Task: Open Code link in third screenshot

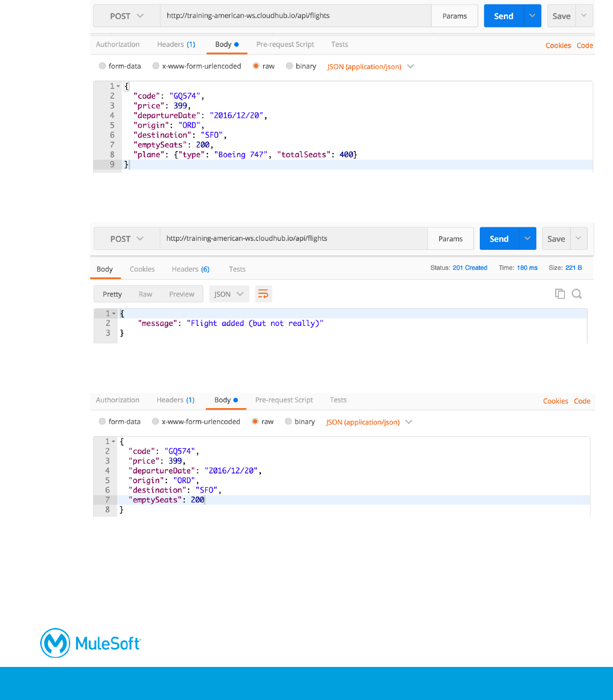Action: [x=582, y=401]
